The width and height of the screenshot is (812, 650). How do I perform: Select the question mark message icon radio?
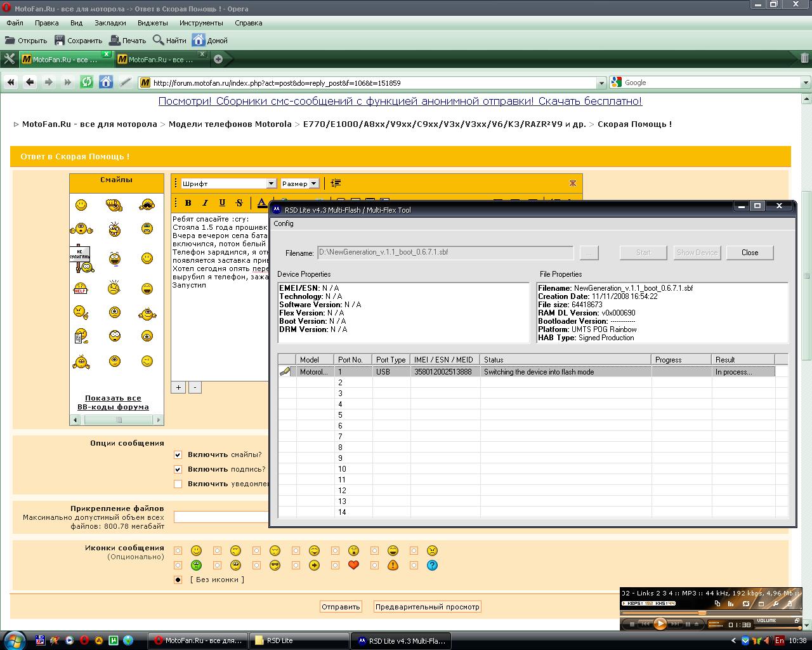414,566
